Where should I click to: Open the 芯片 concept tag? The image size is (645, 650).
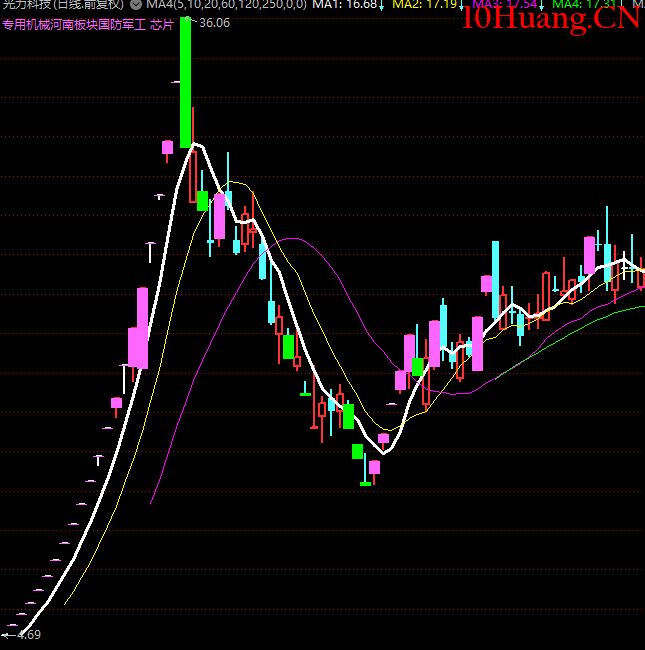click(162, 24)
